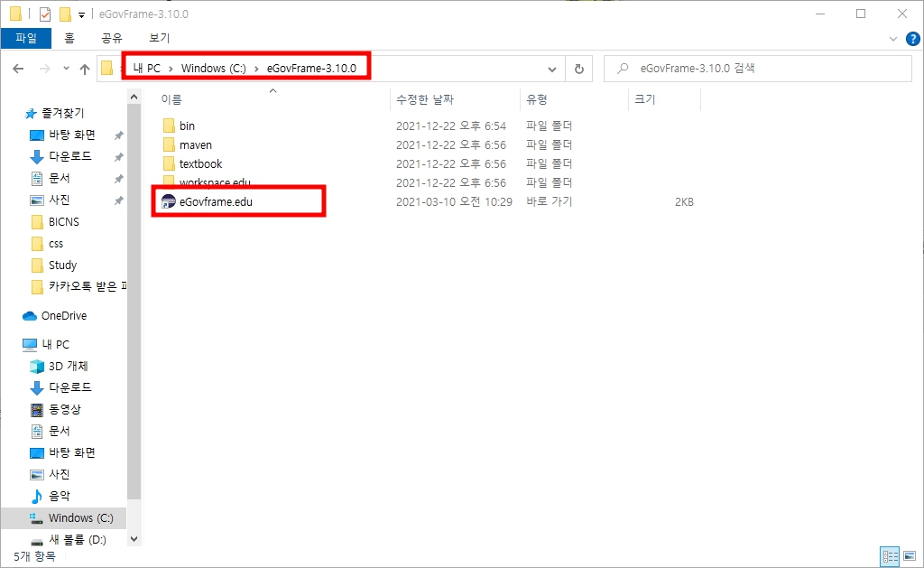
Task: Select the textbook folder icon
Action: pos(169,163)
